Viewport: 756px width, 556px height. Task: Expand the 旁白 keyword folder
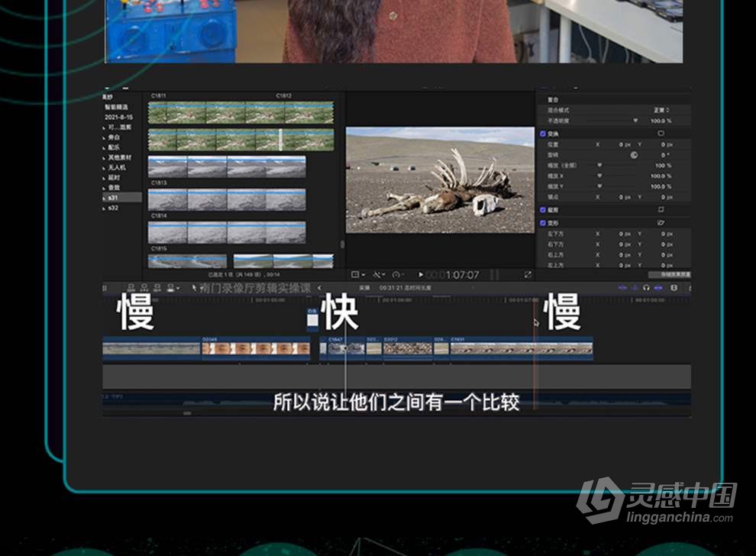click(104, 138)
